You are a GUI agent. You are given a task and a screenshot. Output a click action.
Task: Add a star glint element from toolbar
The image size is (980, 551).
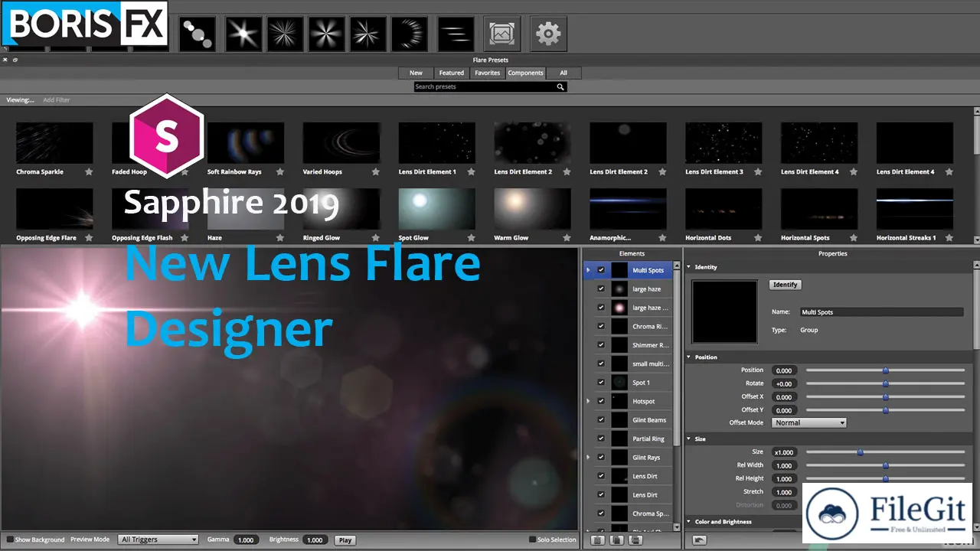(x=243, y=34)
